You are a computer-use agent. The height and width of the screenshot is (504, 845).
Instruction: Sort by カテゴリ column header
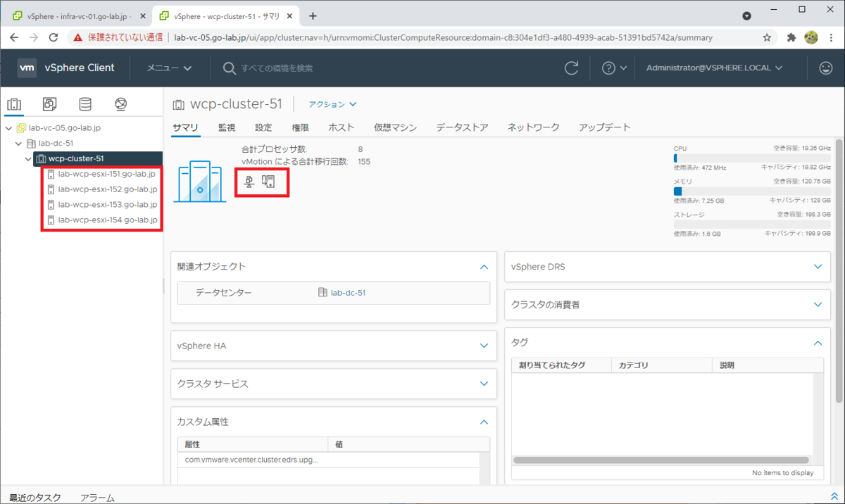662,365
